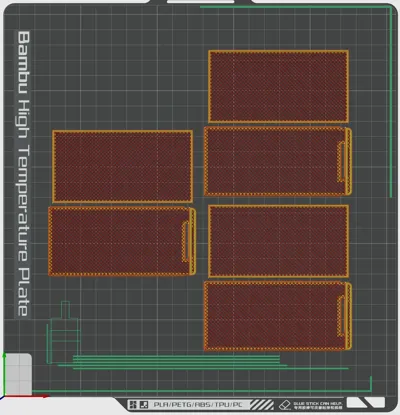Click the PLA/PETG/ABS/TPU/PC material text
Viewport: 400px width, 415px height.
(198, 405)
